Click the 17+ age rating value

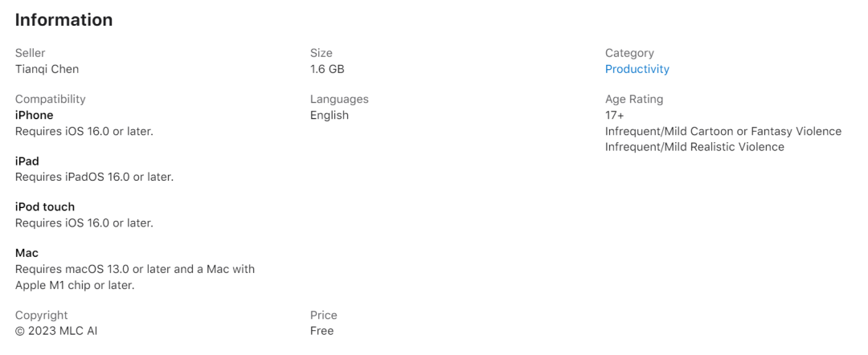[615, 115]
